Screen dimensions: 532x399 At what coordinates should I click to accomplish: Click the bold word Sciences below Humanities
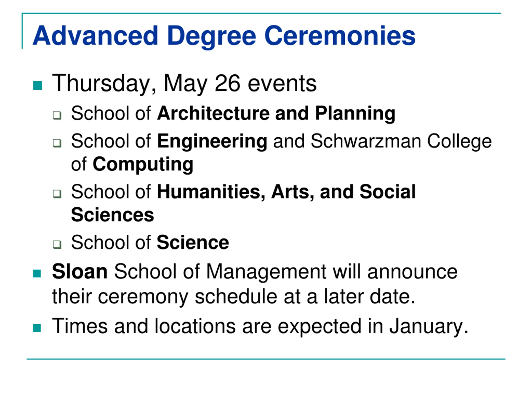pyautogui.click(x=113, y=215)
